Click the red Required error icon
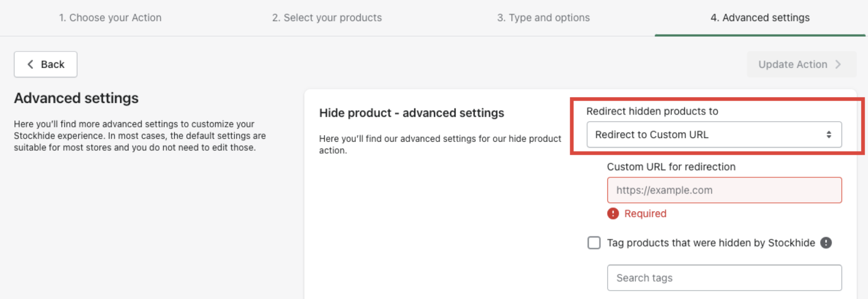Viewport: 868px width, 299px height. click(613, 214)
